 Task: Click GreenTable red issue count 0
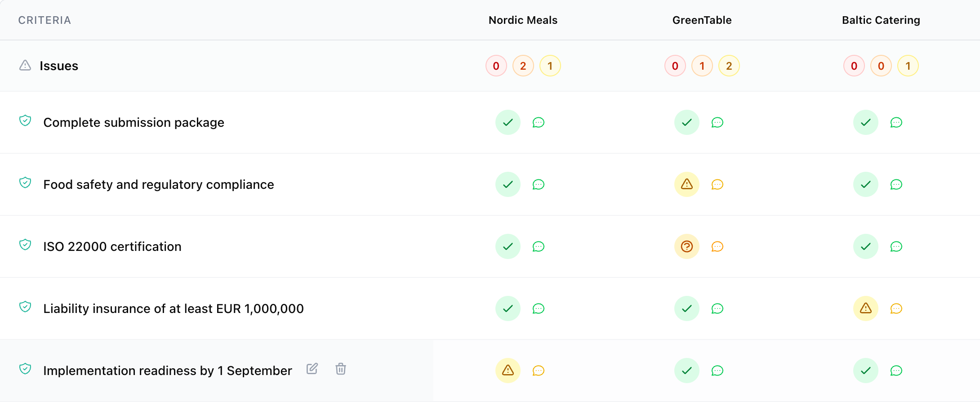[675, 66]
